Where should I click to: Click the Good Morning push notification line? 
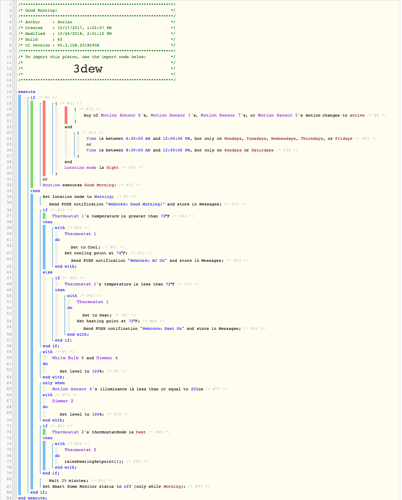point(135,204)
